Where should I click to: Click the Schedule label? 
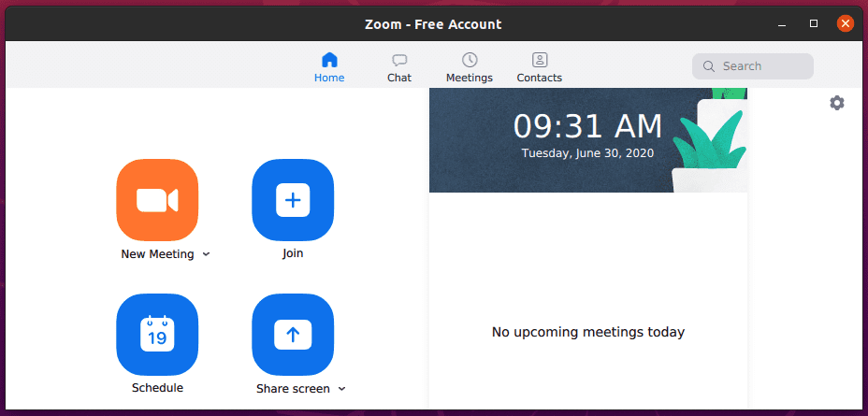tap(157, 388)
